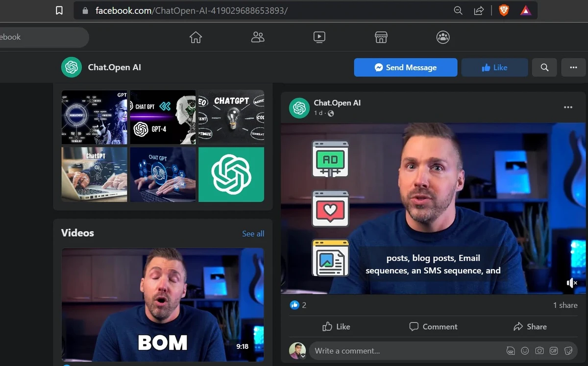Open the Watch video tab icon

click(319, 37)
